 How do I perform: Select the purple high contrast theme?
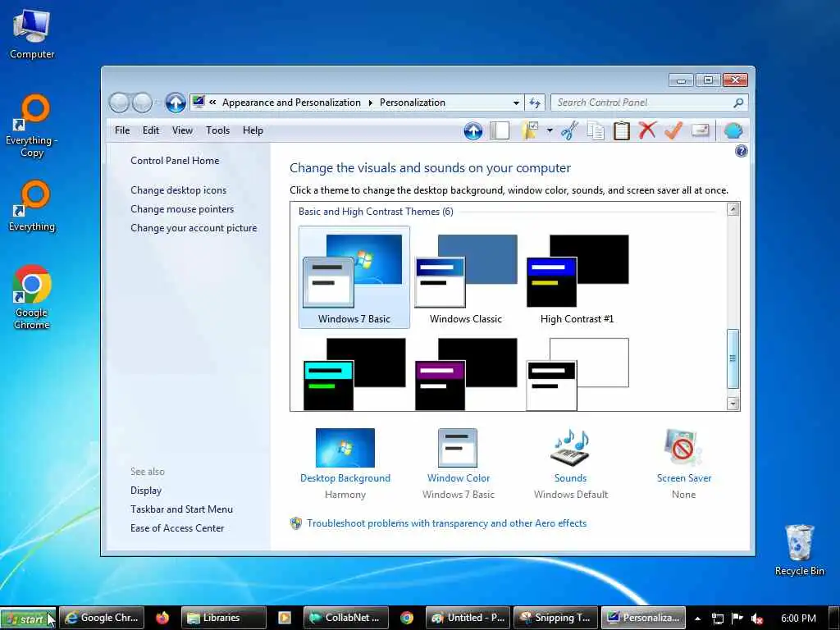pos(466,374)
